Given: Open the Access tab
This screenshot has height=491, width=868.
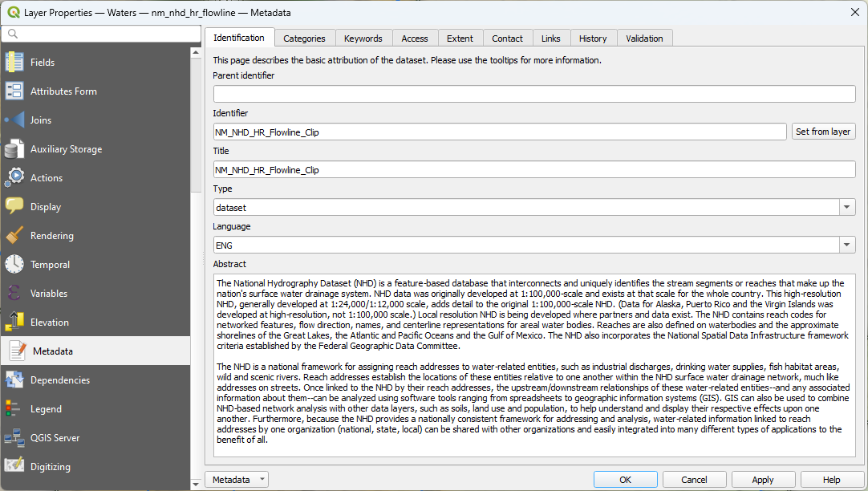Looking at the screenshot, I should pyautogui.click(x=415, y=39).
